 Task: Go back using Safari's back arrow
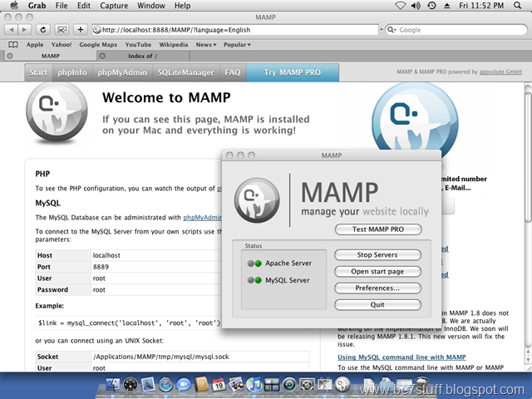tap(12, 30)
